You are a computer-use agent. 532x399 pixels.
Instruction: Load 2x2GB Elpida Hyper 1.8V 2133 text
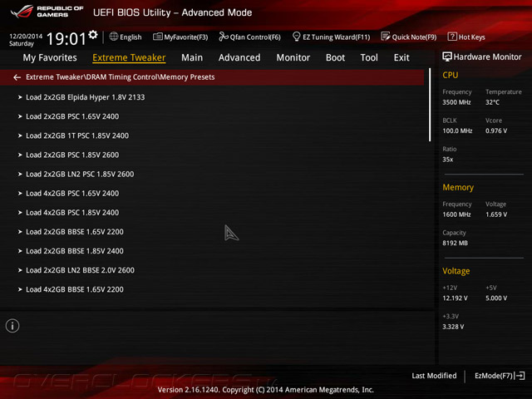tap(85, 97)
